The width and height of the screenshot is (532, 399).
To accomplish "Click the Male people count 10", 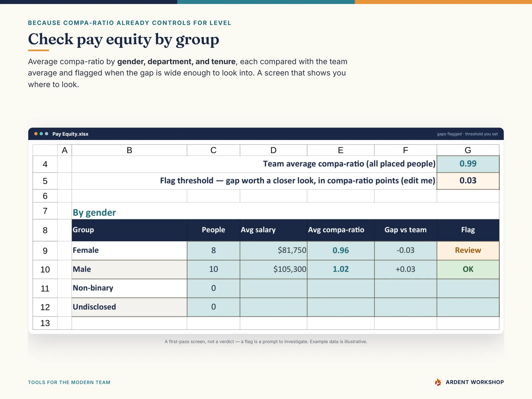I will 213,269.
